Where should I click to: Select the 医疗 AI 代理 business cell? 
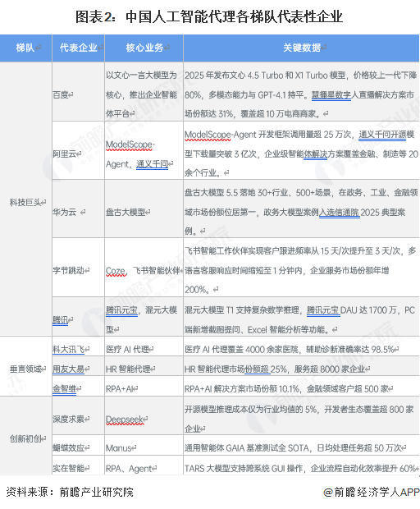[144, 346]
